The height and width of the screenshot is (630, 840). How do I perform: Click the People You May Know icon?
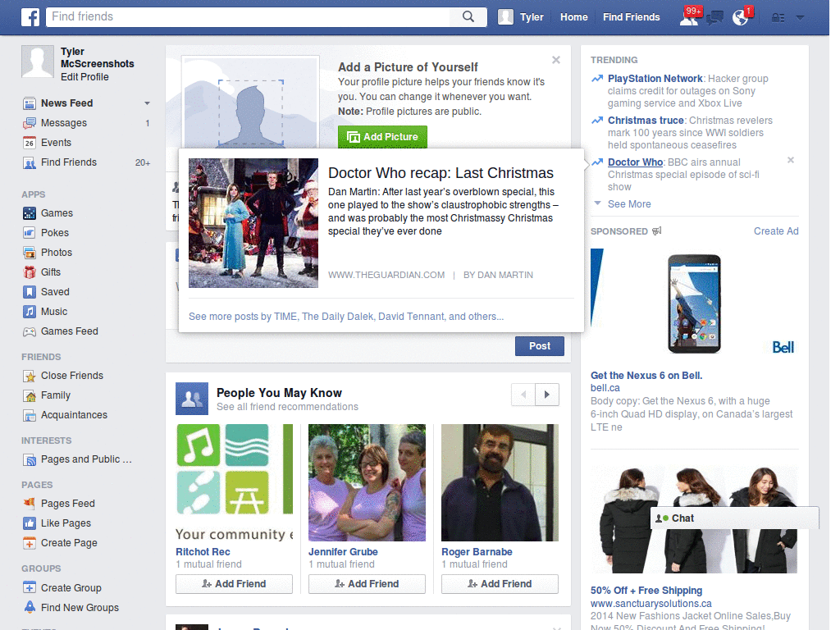(192, 399)
